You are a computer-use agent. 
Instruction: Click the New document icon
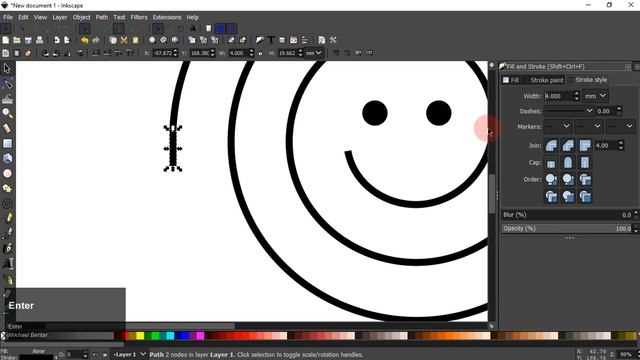5,40
